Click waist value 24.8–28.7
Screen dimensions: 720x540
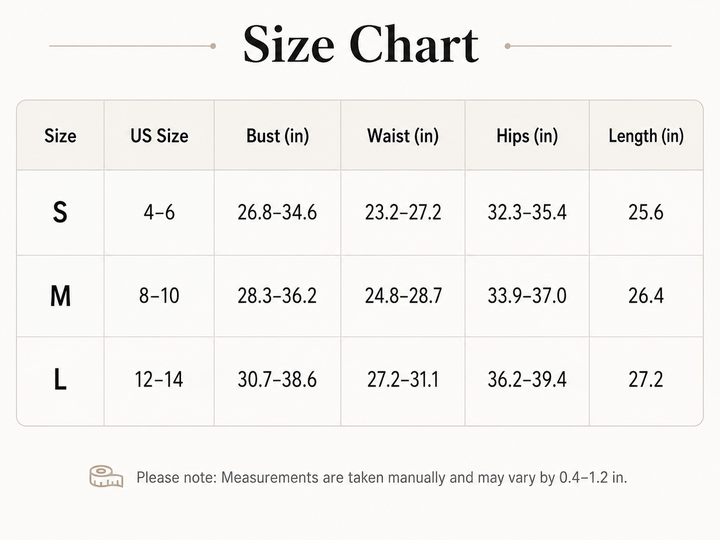[x=403, y=296]
